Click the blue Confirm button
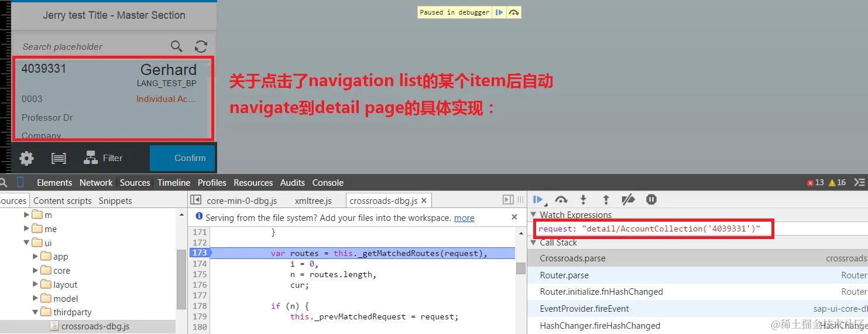868x334 pixels. point(183,158)
